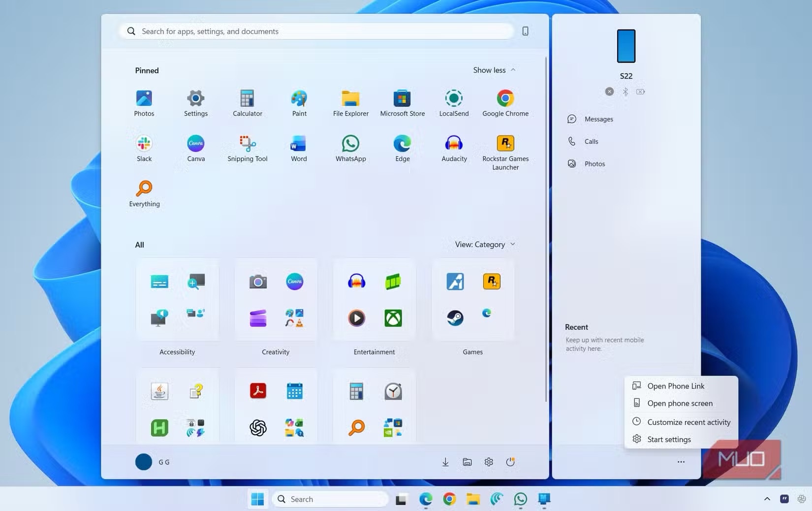Open the Downloads shortcut near the profile
The width and height of the screenshot is (812, 511).
[x=445, y=462]
